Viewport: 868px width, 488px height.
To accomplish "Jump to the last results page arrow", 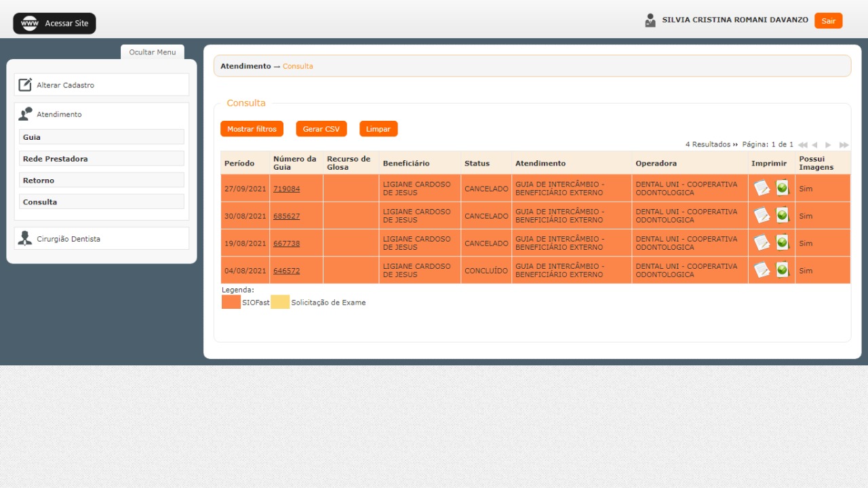I will pyautogui.click(x=844, y=145).
